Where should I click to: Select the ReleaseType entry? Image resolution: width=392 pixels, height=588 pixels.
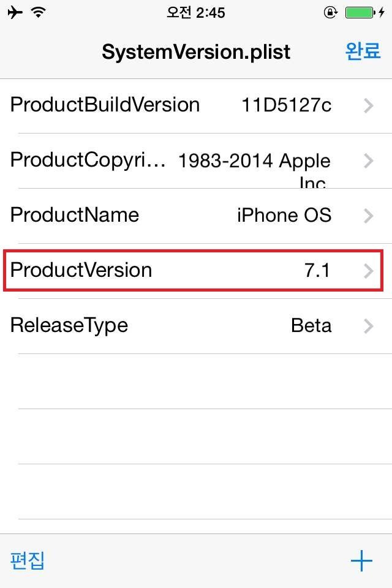tap(69, 325)
